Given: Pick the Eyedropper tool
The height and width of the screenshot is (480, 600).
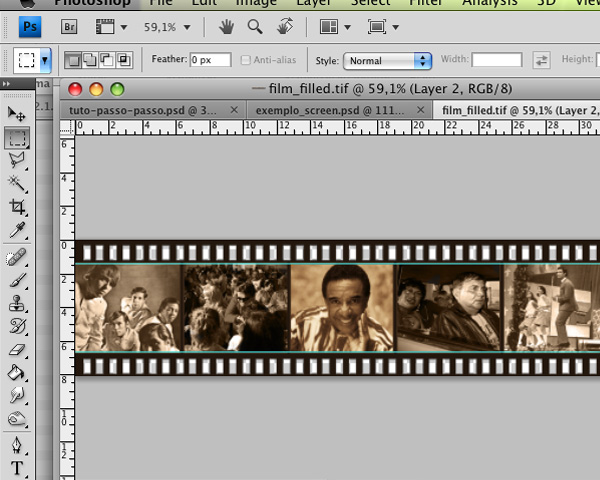Looking at the screenshot, I should tap(17, 231).
